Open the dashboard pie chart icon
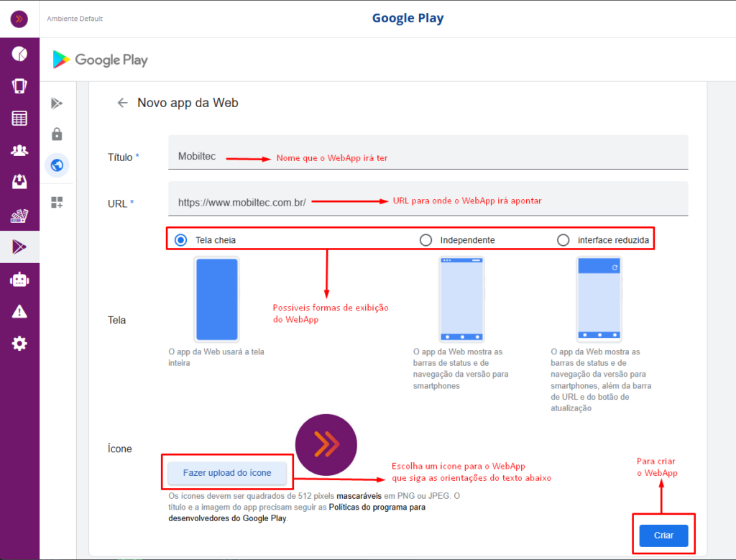Screen dimensions: 736x560 click(x=19, y=54)
